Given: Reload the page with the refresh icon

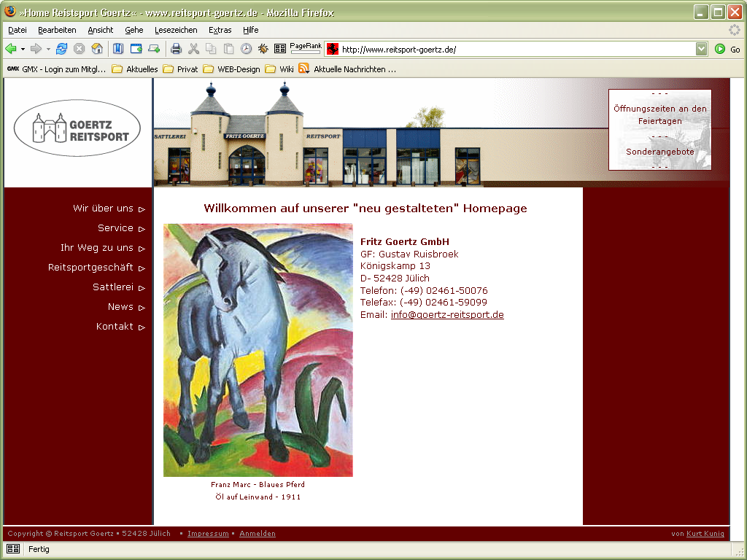Looking at the screenshot, I should click(x=61, y=49).
